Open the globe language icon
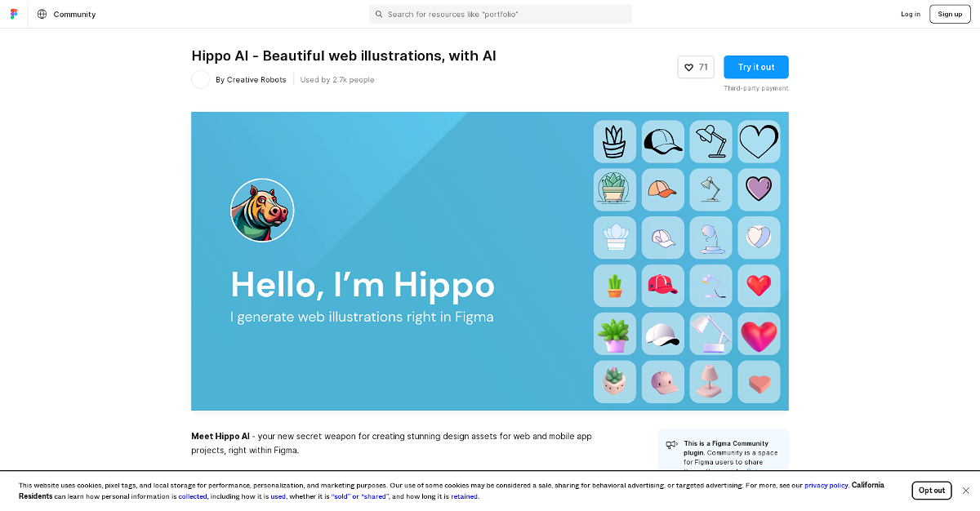This screenshot has width=980, height=511. point(42,14)
